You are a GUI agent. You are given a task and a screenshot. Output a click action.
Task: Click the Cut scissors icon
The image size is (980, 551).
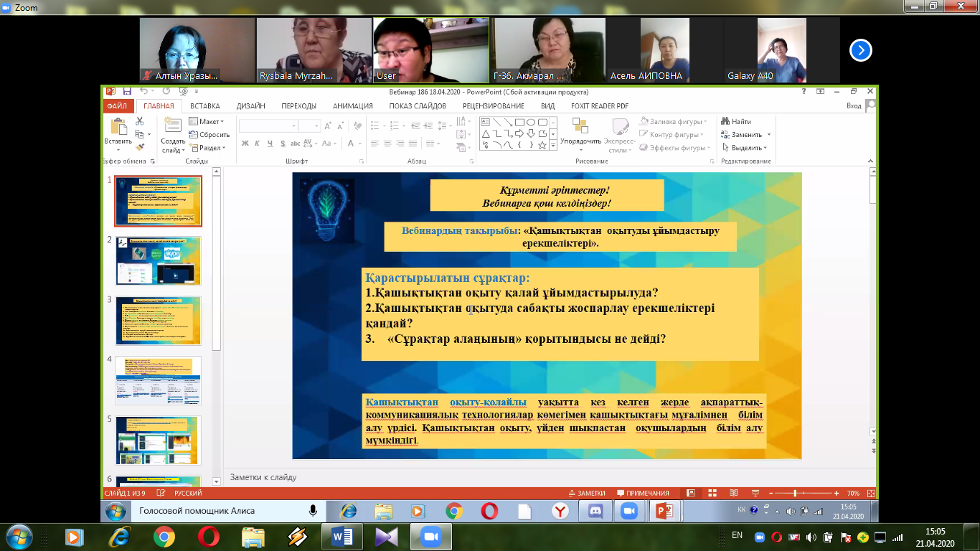click(x=140, y=122)
